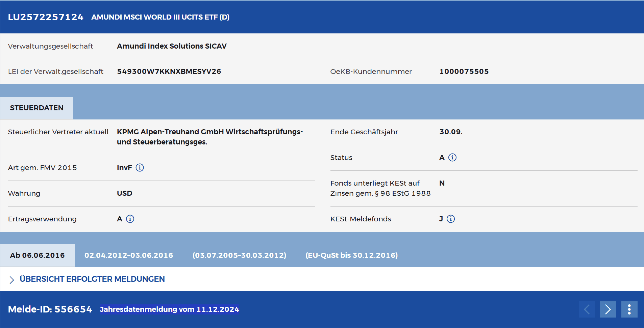Click N value for KESt auf Zinsen
The width and height of the screenshot is (644, 328).
[x=442, y=183]
